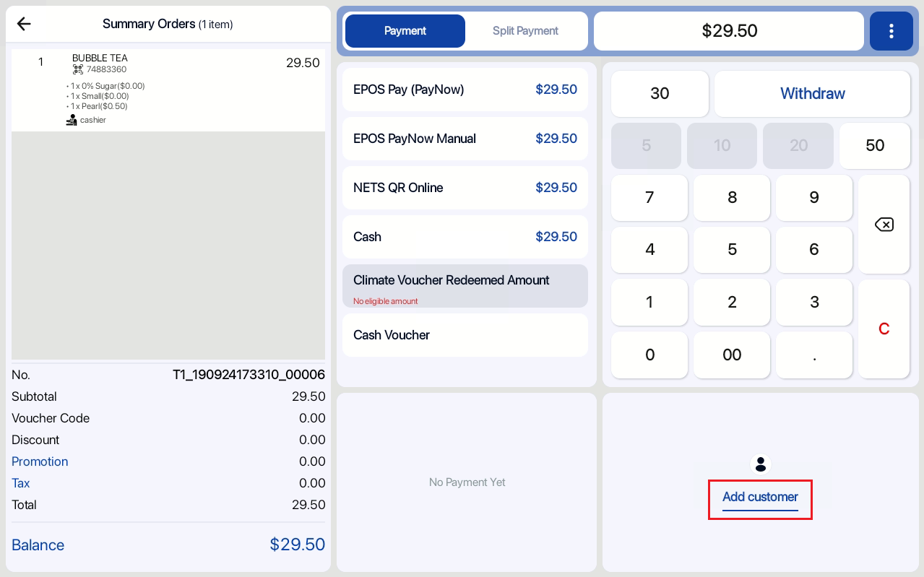The height and width of the screenshot is (577, 924).
Task: Open the three-dot more options menu
Action: 891,31
